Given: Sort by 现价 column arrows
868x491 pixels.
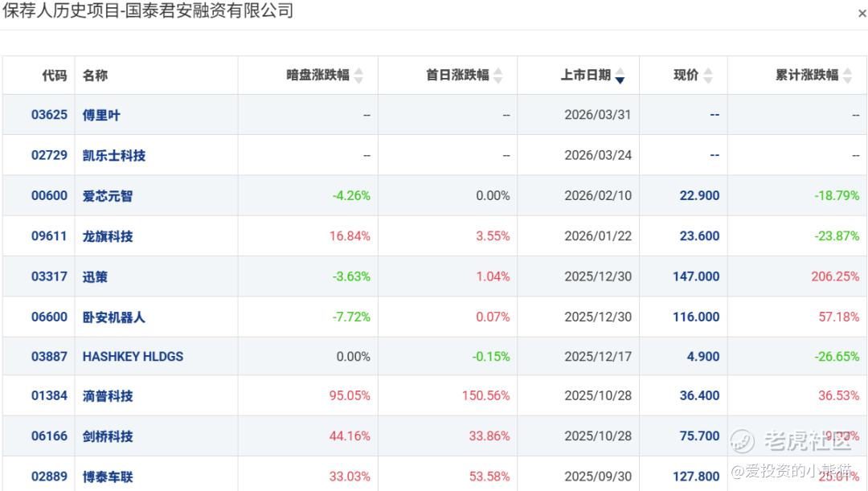Looking at the screenshot, I should pyautogui.click(x=708, y=76).
